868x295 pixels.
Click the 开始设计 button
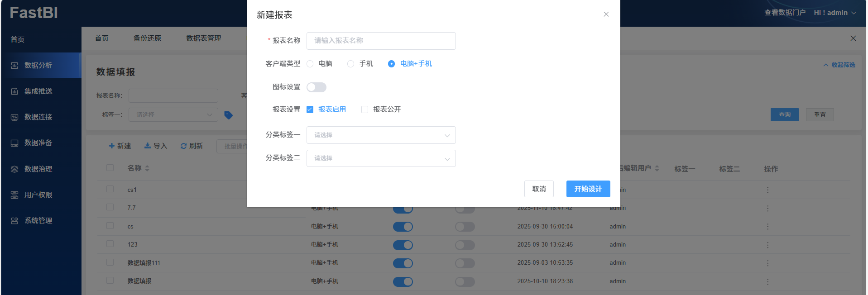[588, 189]
